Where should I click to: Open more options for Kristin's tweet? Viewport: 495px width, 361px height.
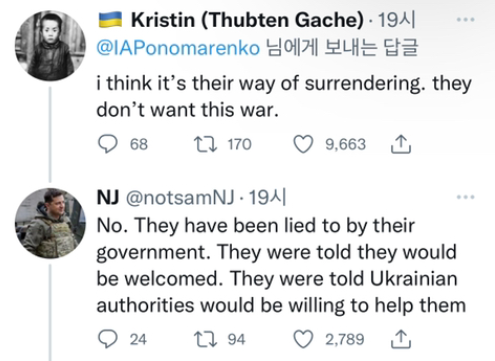[x=465, y=20]
